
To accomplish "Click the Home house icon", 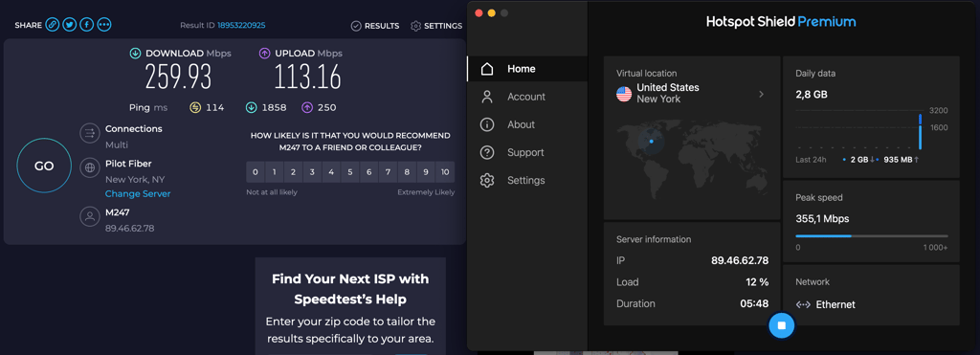I will click(487, 69).
